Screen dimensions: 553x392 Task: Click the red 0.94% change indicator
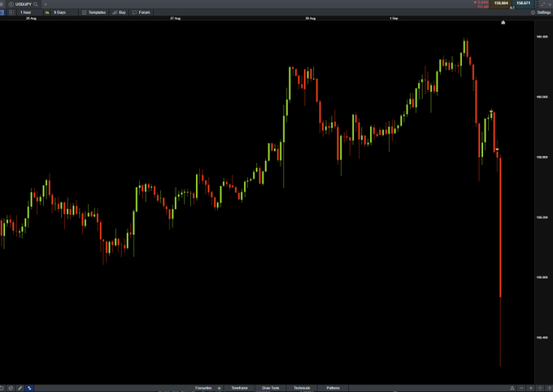click(x=481, y=2)
